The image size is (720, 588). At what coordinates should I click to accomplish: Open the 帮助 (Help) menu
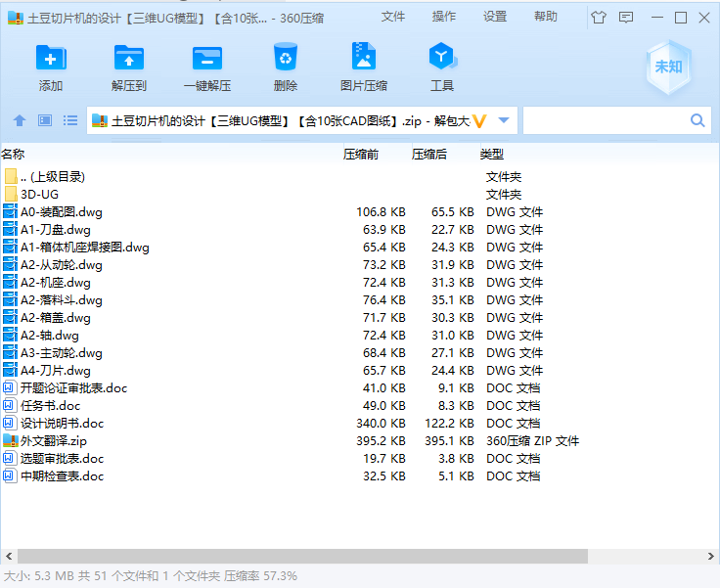pyautogui.click(x=546, y=17)
